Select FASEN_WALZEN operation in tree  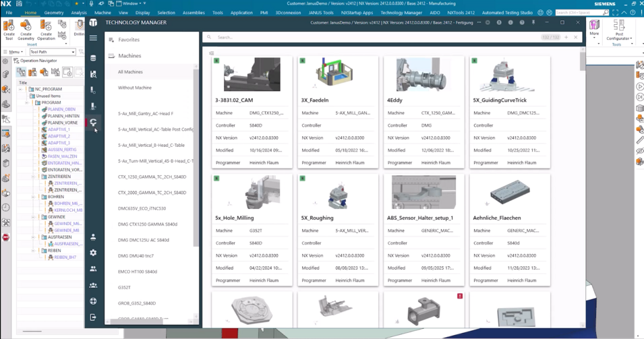tap(62, 156)
